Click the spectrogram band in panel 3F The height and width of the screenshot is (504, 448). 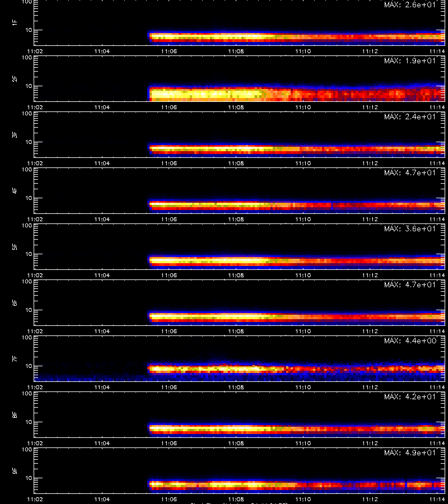(296, 149)
